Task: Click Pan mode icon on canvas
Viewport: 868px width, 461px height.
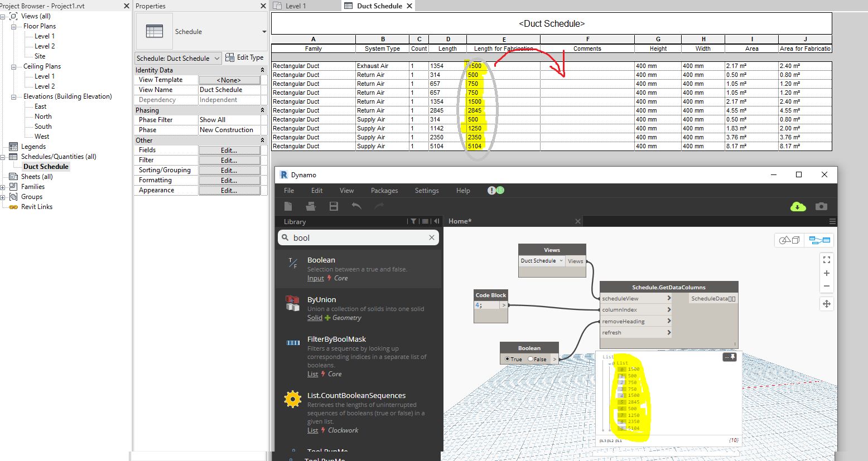Action: click(x=827, y=304)
